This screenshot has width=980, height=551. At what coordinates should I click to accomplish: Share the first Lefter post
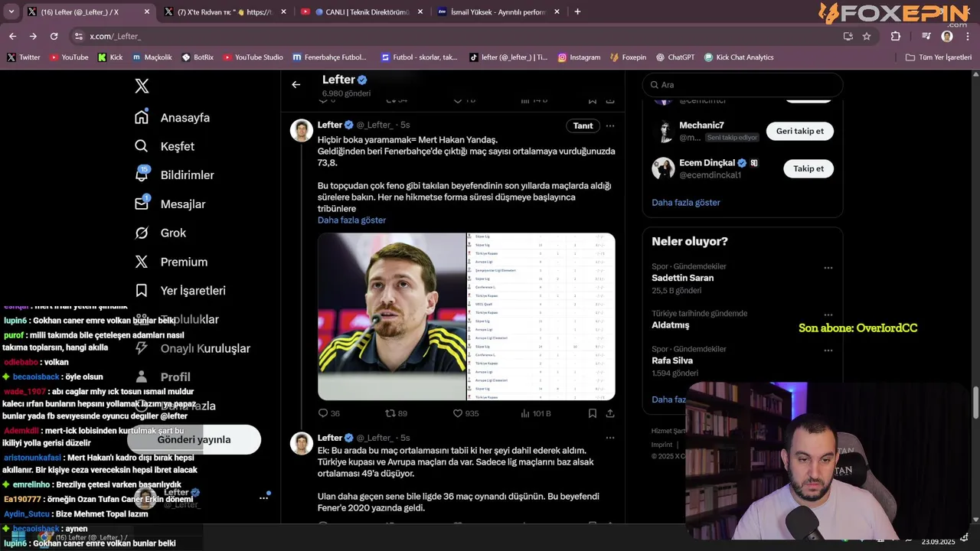[610, 413]
